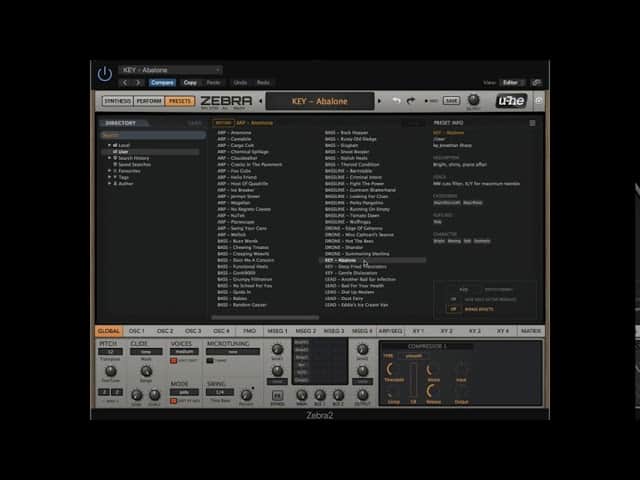Open the MATRIX tab
640x480 pixels.
click(531, 331)
